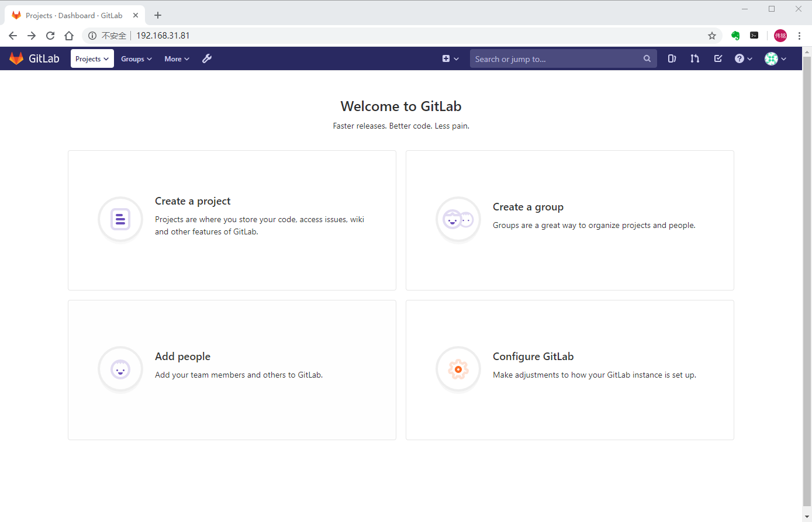Viewport: 812px width, 522px height.
Task: Open the user avatar menu
Action: pyautogui.click(x=776, y=58)
